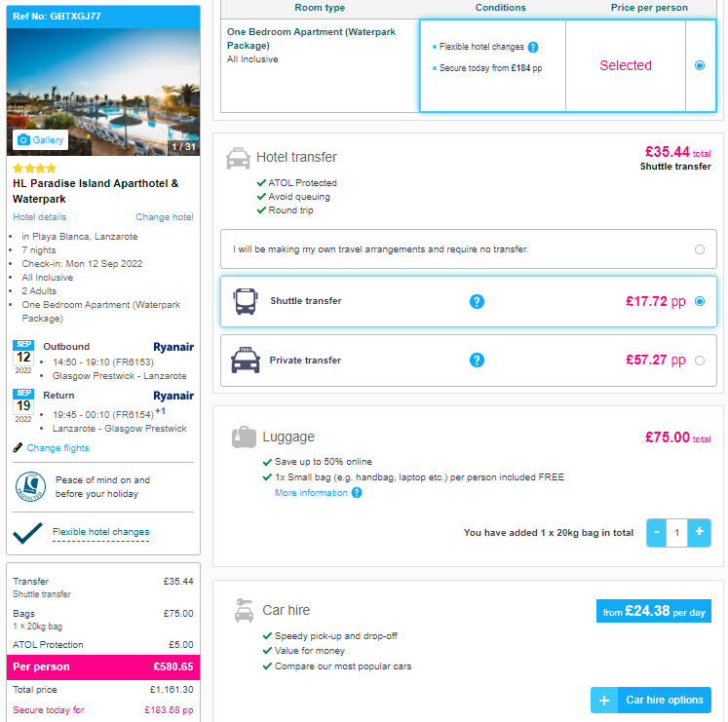Select the Shuttle transfer radio button
The height and width of the screenshot is (722, 728).
tap(699, 301)
